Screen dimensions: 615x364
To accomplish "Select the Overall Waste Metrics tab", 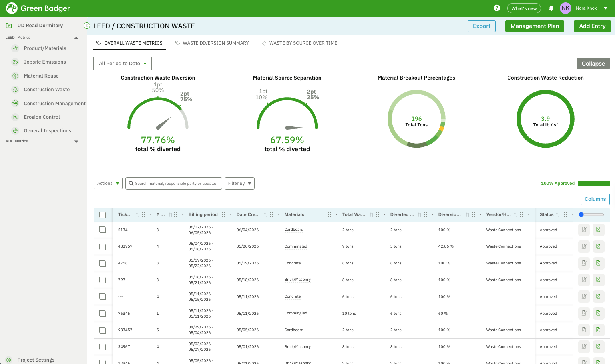I will click(x=129, y=43).
